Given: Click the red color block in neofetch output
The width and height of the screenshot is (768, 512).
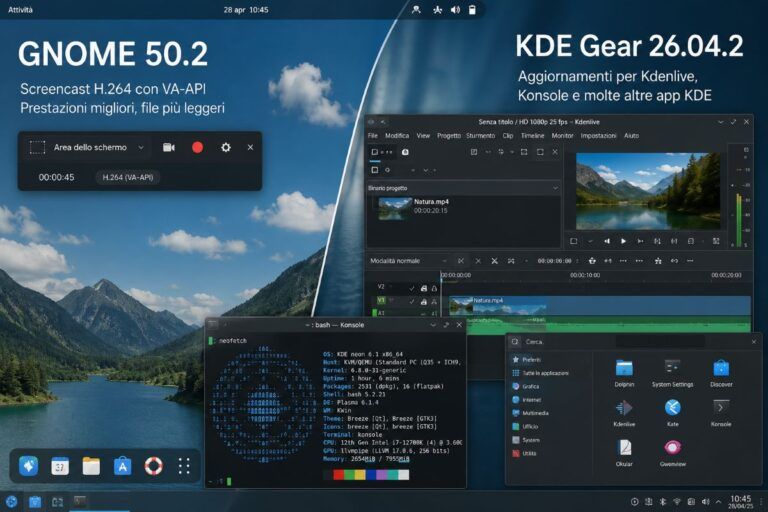Looking at the screenshot, I should coord(338,474).
